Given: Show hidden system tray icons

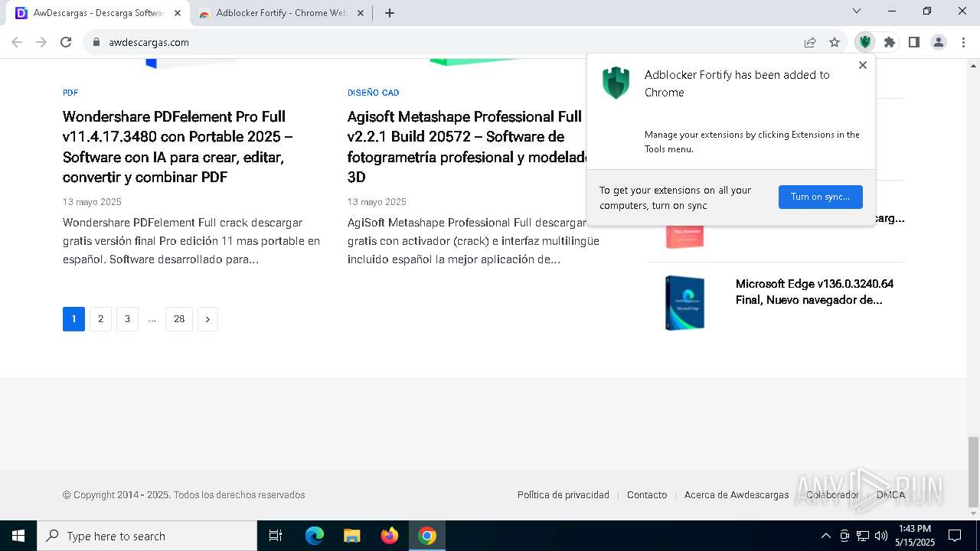Looking at the screenshot, I should pos(825,536).
